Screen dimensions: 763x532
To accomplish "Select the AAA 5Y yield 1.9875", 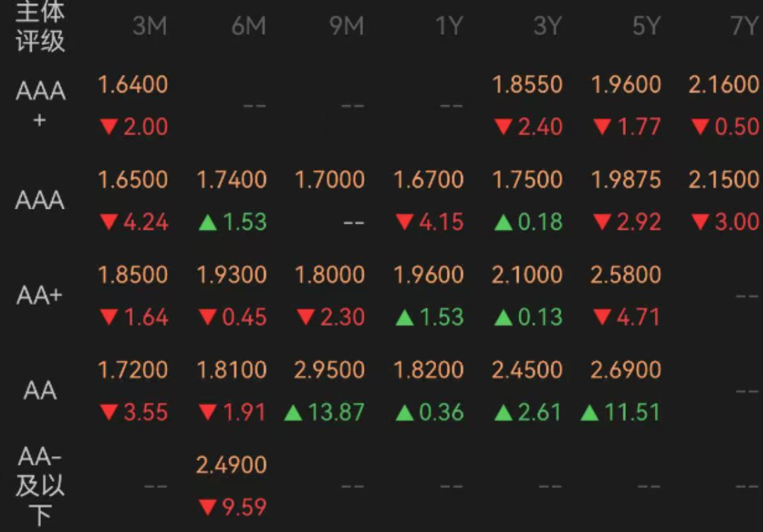I will tap(626, 180).
